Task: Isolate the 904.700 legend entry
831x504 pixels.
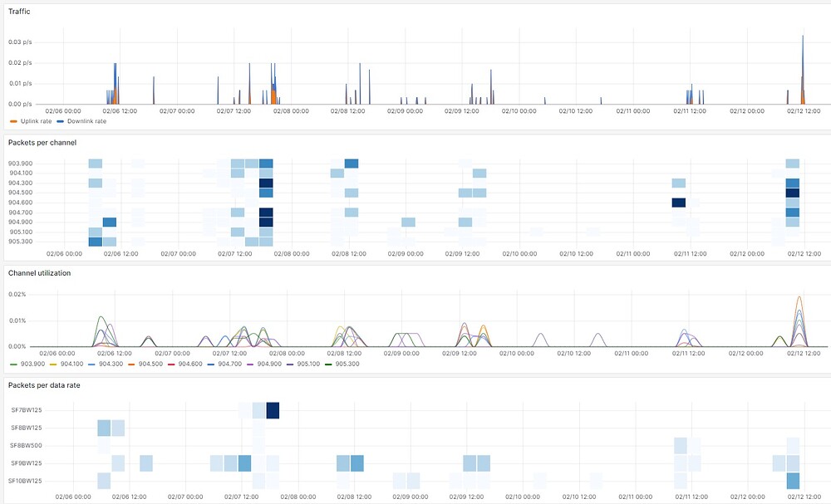Action: [x=229, y=364]
